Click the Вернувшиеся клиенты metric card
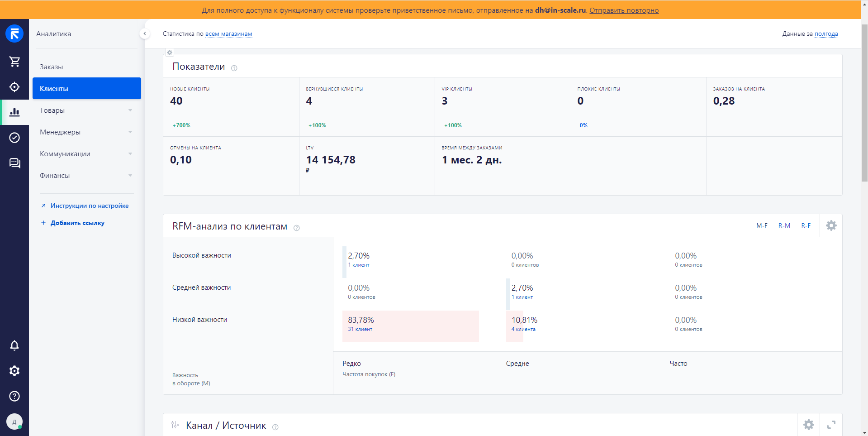This screenshot has width=868, height=436. coord(367,107)
